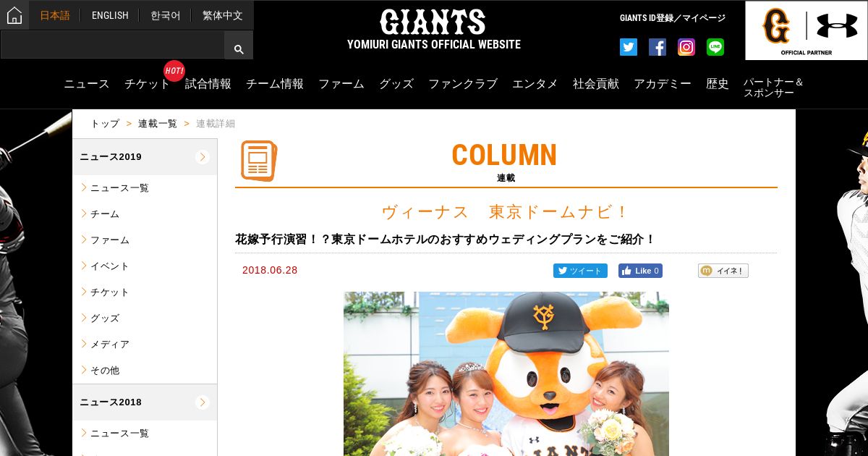Open the 社会貢献 main menu
The width and height of the screenshot is (868, 456).
[596, 84]
